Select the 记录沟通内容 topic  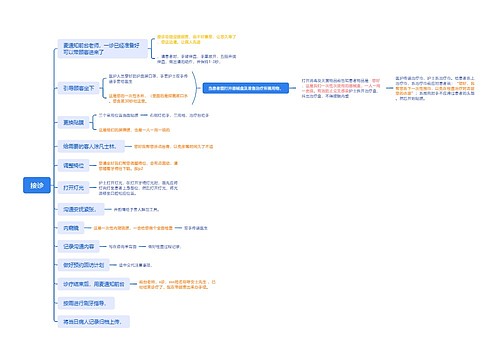pyautogui.click(x=79, y=247)
